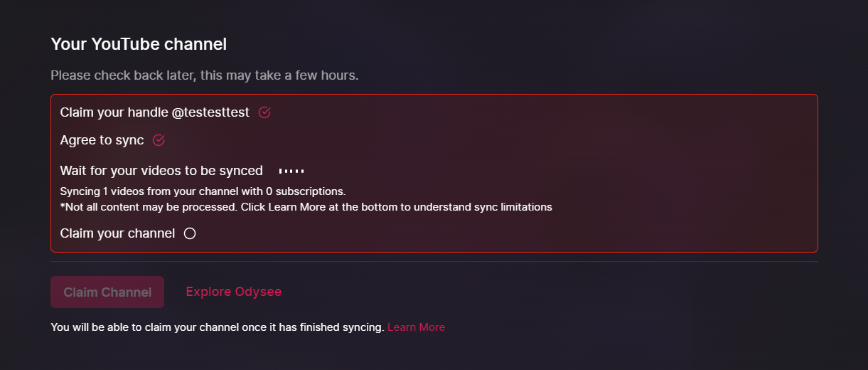Click the loading dots sync progress indicator
Screen dimensions: 868x370
pyautogui.click(x=291, y=171)
